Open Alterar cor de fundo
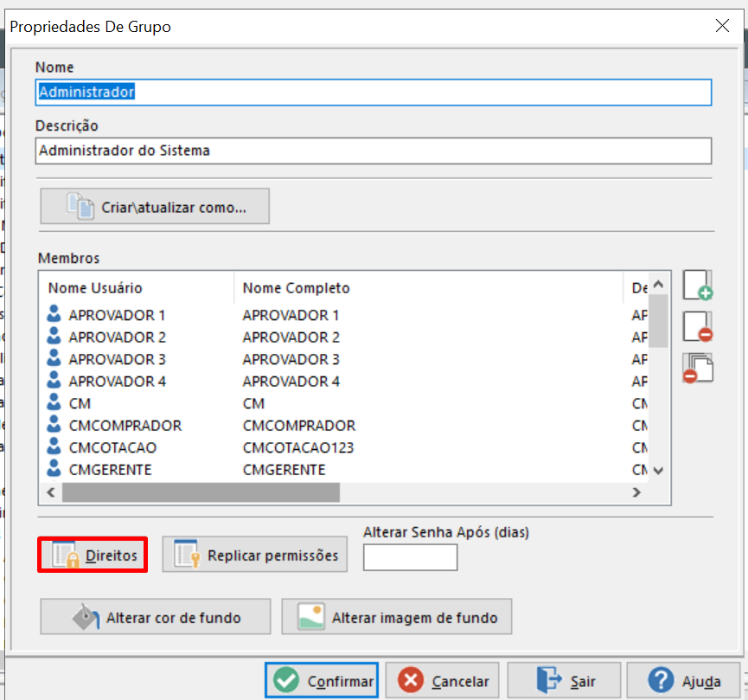The width and height of the screenshot is (748, 700). (156, 617)
